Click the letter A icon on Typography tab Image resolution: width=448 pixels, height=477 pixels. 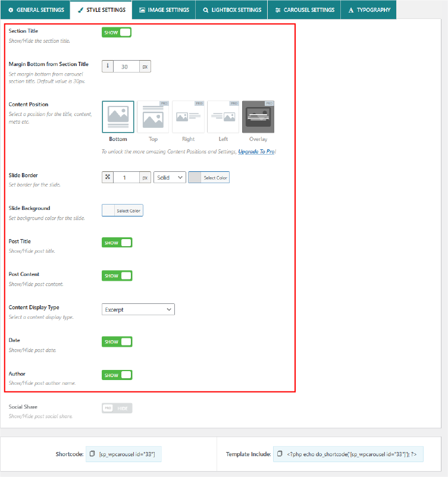click(351, 10)
